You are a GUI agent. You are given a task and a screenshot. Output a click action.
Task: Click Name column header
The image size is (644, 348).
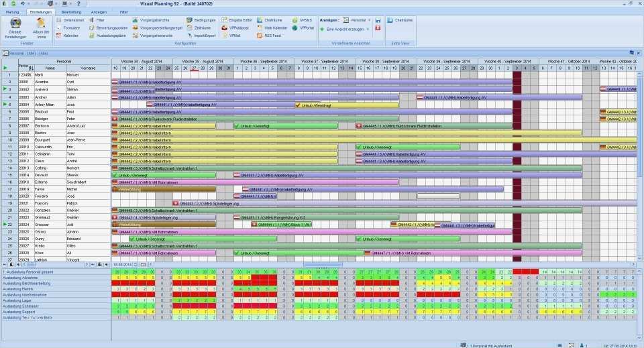click(x=50, y=68)
